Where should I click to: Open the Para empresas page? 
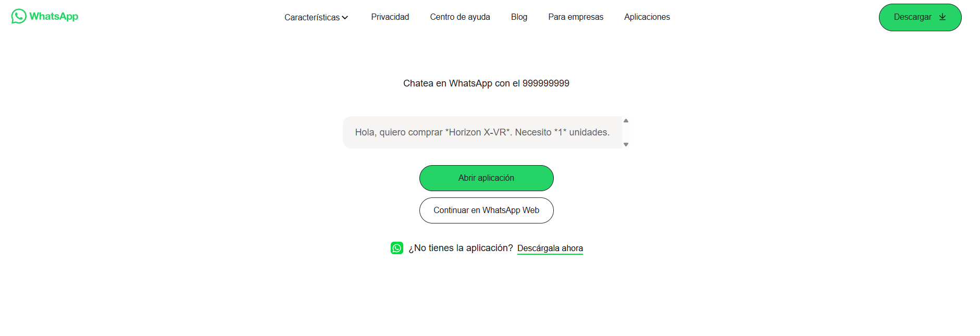pyautogui.click(x=576, y=17)
